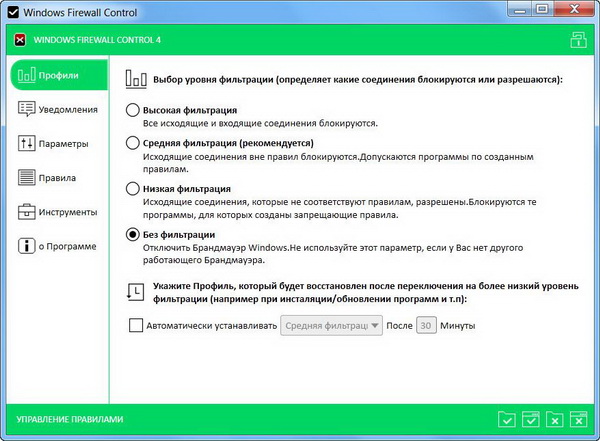Select the Без фильтрации radio button
Viewport: 600px width, 441px height.
coord(133,234)
